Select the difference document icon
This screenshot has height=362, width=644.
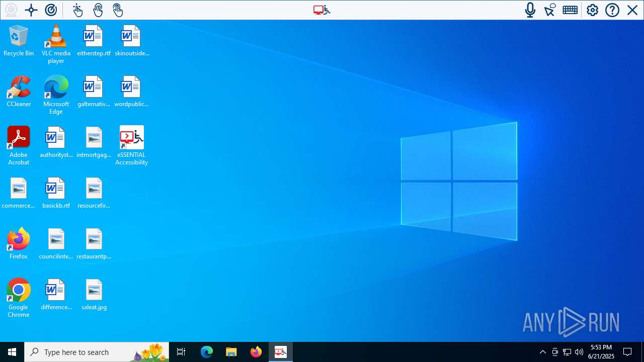tap(56, 295)
